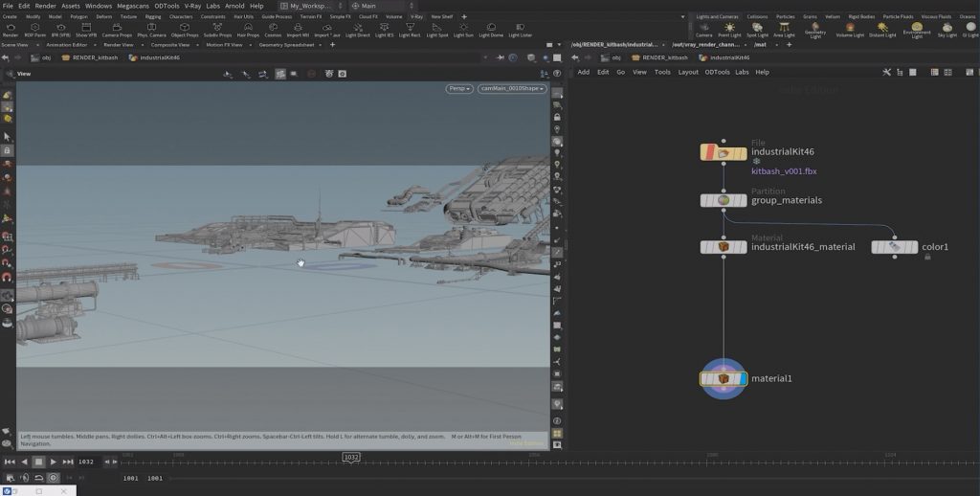Open network editor wrench tools icon

point(886,72)
